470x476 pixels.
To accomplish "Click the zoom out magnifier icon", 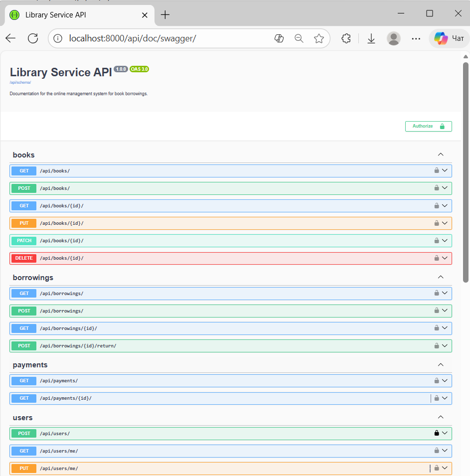I will pos(299,38).
